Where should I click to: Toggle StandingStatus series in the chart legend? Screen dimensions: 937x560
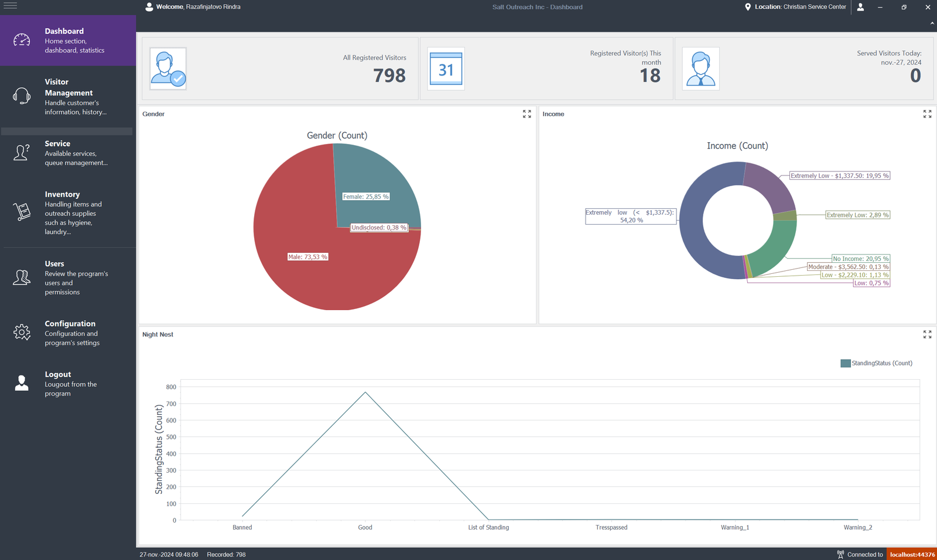(x=877, y=363)
